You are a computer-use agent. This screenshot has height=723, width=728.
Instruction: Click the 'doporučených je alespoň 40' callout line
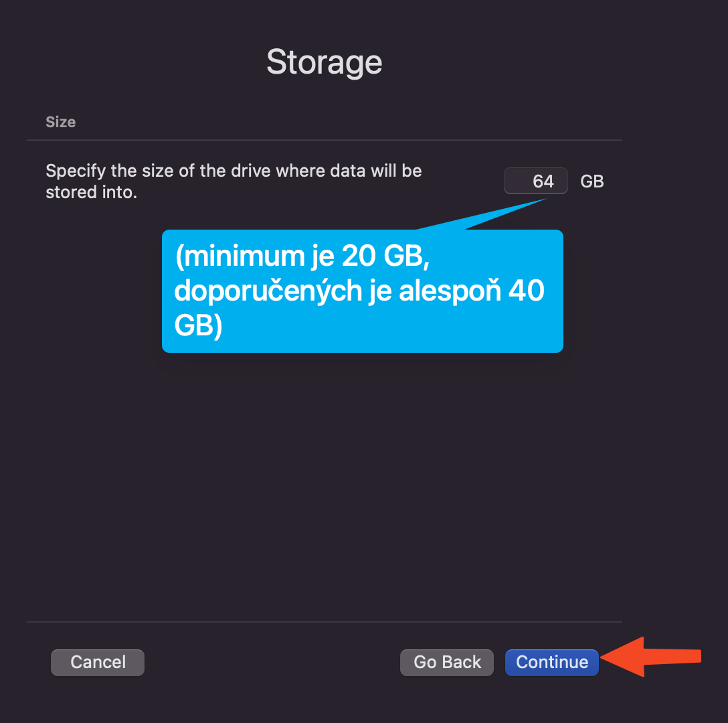point(359,291)
